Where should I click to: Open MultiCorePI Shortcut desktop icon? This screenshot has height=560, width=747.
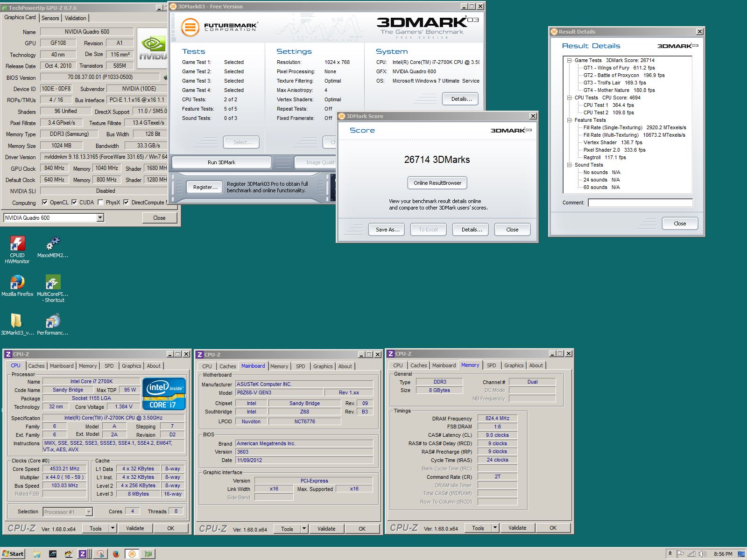pos(53,288)
